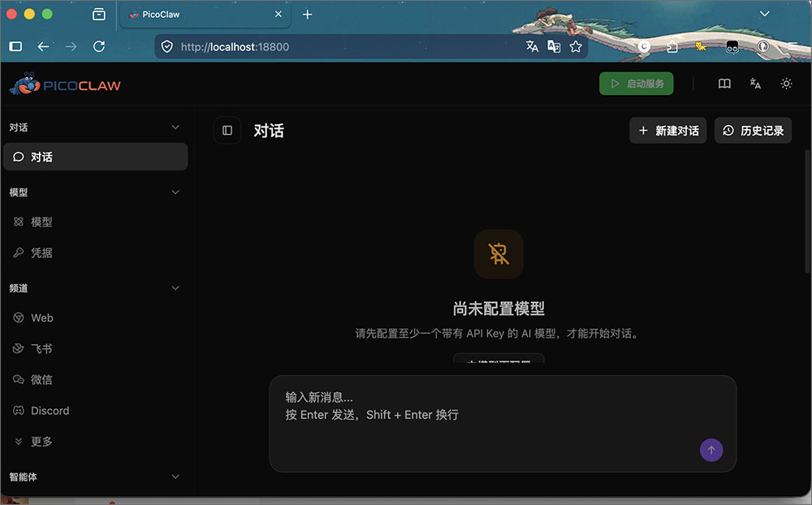Screen dimensions: 812x505
Task: Start the service with 启动服务 button
Action: (636, 84)
